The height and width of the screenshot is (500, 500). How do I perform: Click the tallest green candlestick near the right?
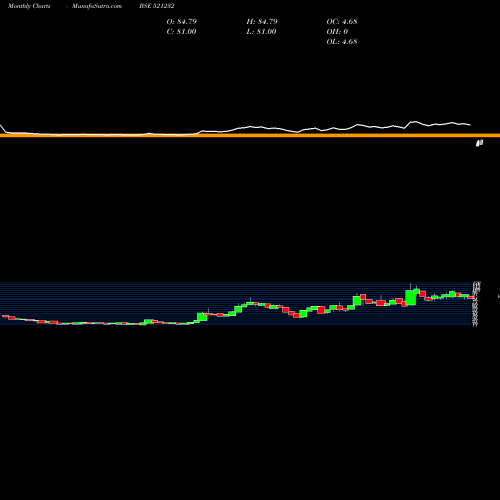[x=411, y=297]
